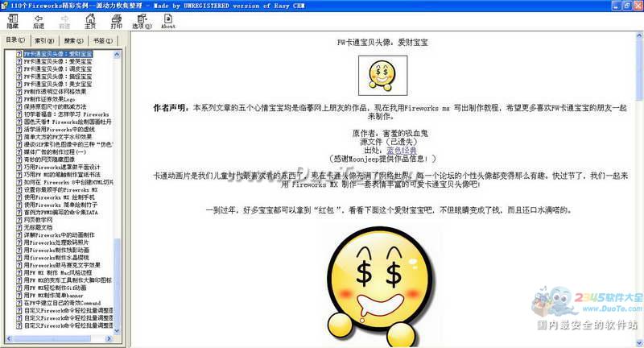The height and width of the screenshot is (348, 644).
Task: Select topic FW卡通宝贝头像：爱哭宝宝
Action: click(58, 61)
